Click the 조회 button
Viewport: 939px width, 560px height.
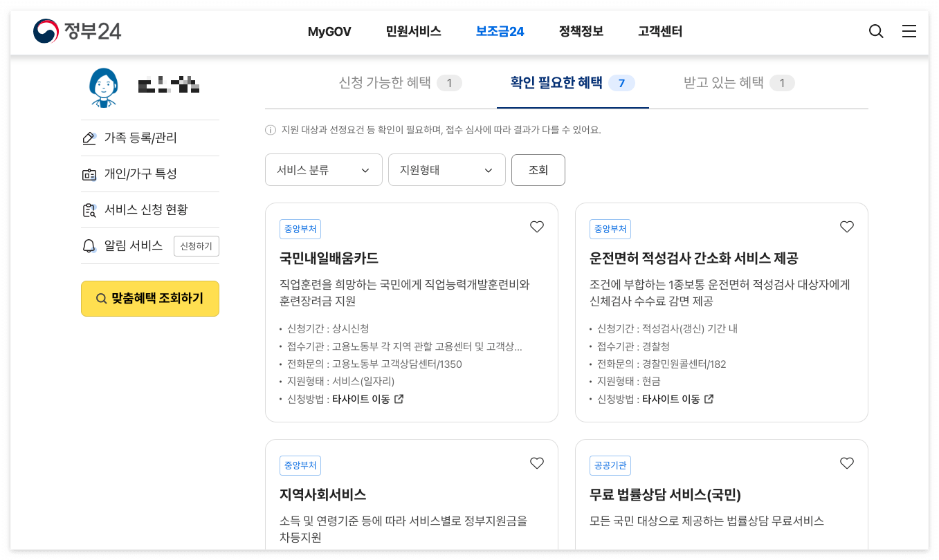click(x=538, y=170)
